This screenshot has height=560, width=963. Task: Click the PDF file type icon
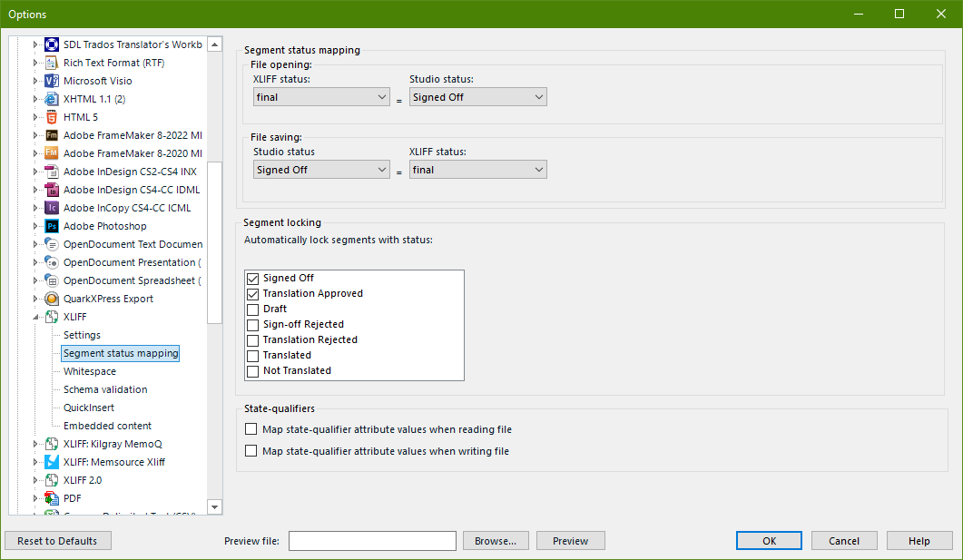click(x=53, y=498)
